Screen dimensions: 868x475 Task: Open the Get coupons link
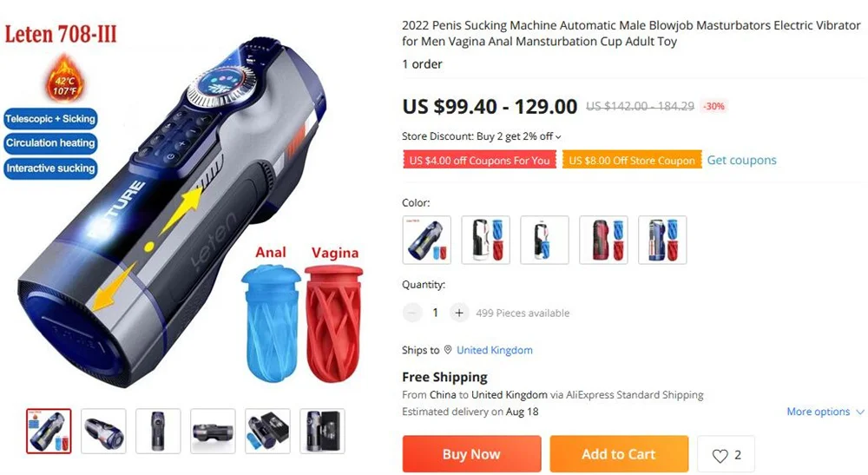tap(741, 160)
